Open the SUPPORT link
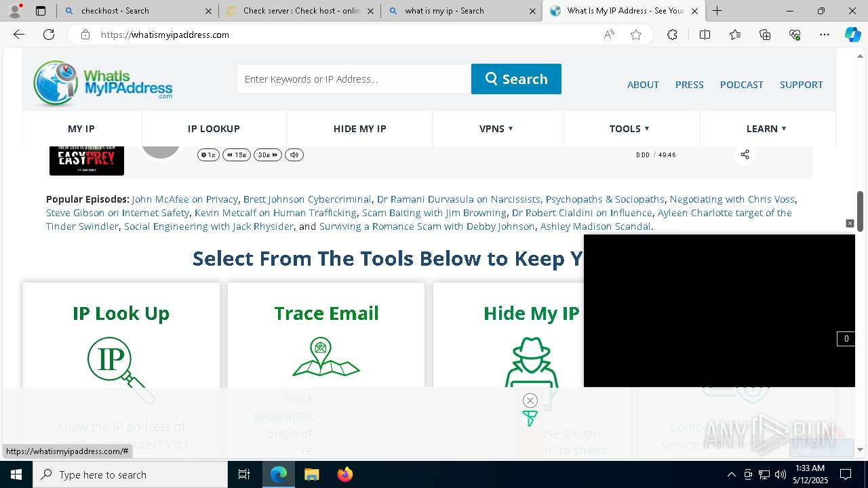Image resolution: width=868 pixels, height=488 pixels. coord(801,85)
